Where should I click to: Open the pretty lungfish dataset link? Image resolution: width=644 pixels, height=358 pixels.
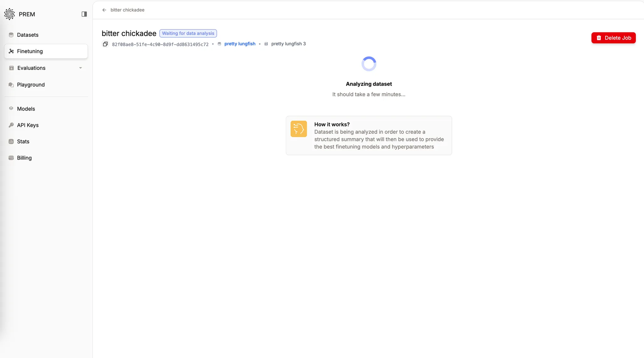(240, 44)
